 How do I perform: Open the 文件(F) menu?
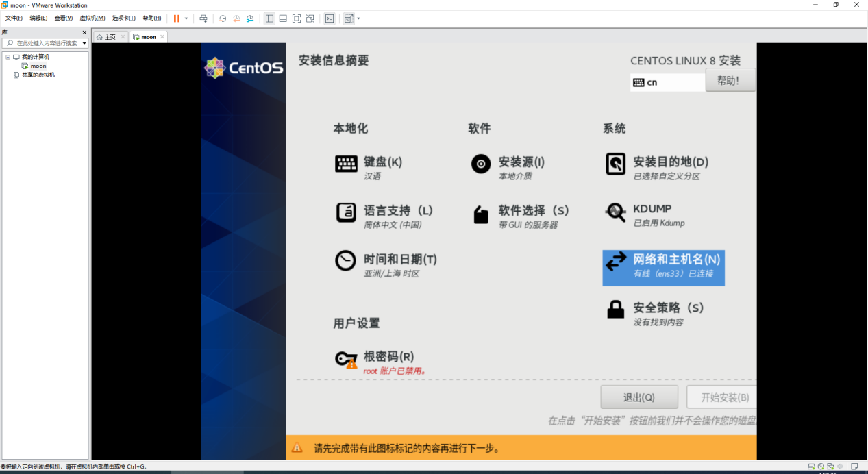pyautogui.click(x=14, y=18)
